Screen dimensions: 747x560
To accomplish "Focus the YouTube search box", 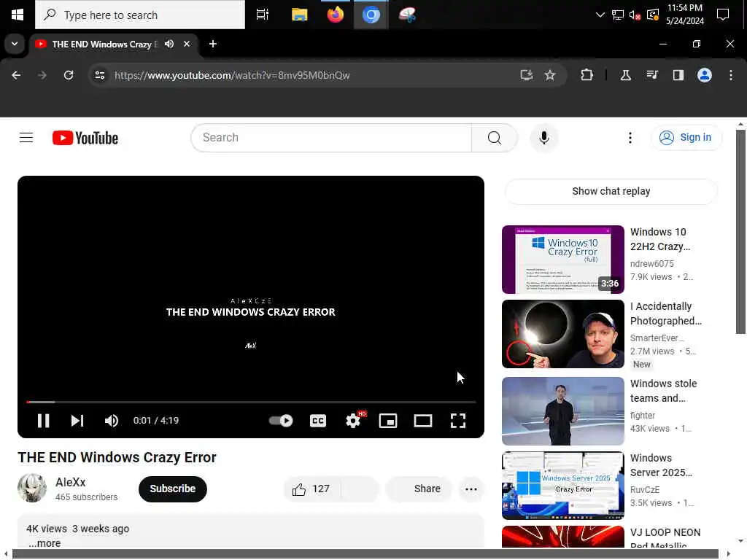I will [332, 138].
